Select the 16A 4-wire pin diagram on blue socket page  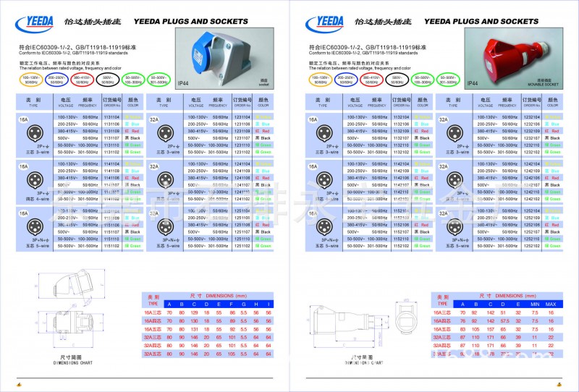tap(35, 180)
